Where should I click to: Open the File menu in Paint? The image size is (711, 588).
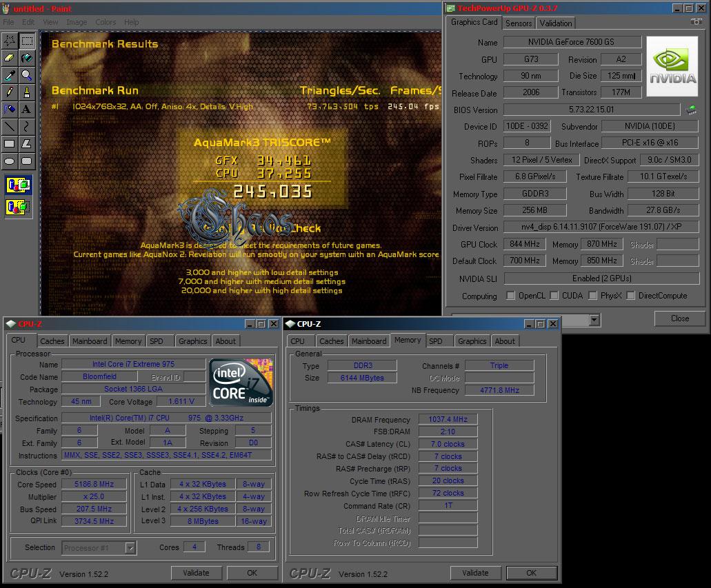coord(8,22)
